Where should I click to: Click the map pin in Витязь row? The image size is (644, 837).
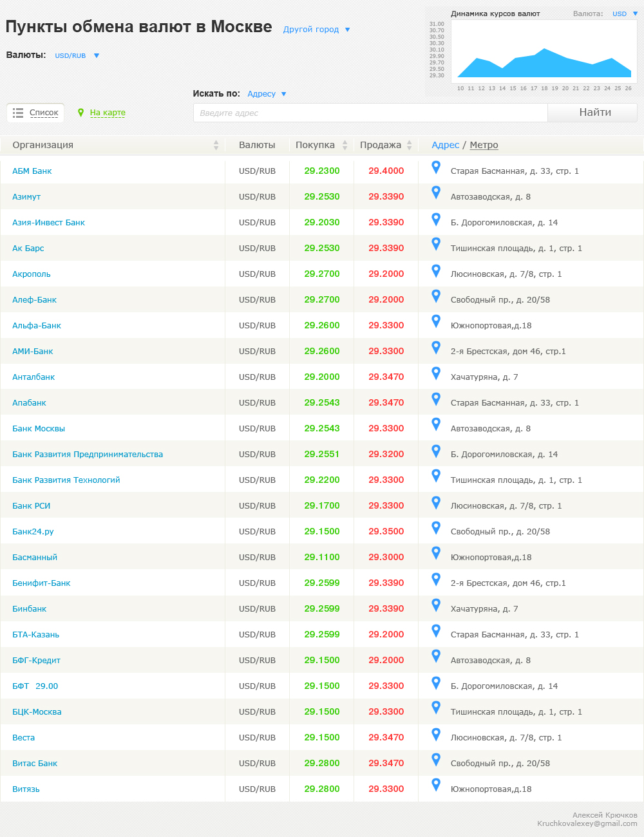(436, 785)
